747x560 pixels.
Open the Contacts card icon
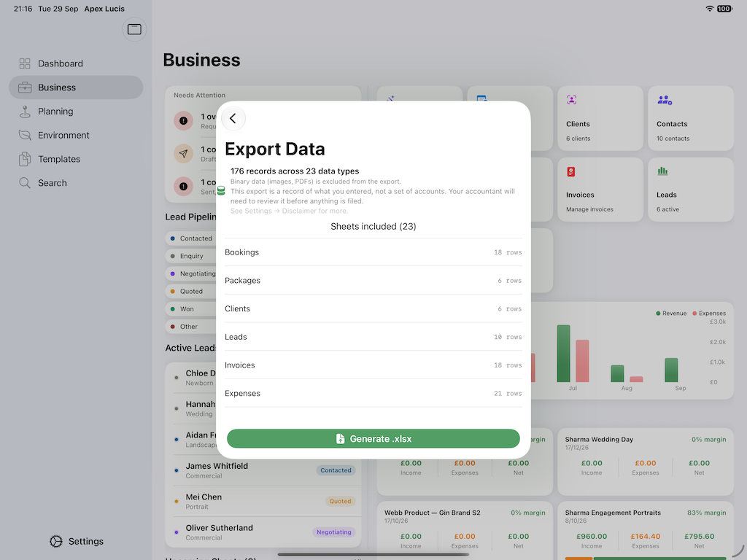pos(665,100)
